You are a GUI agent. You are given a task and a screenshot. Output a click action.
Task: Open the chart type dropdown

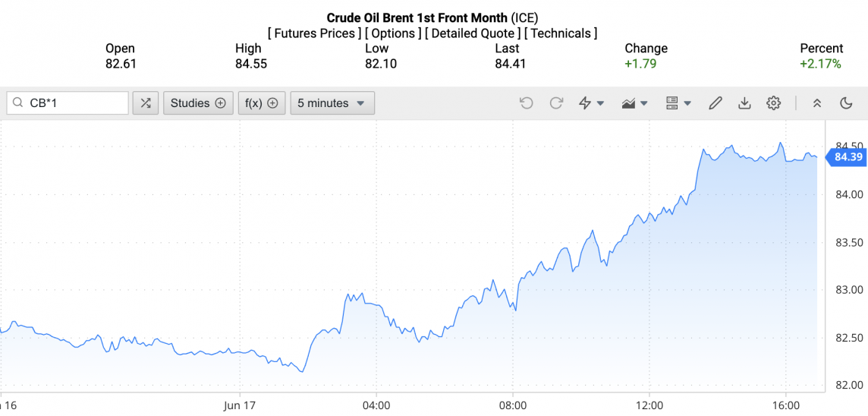click(634, 103)
